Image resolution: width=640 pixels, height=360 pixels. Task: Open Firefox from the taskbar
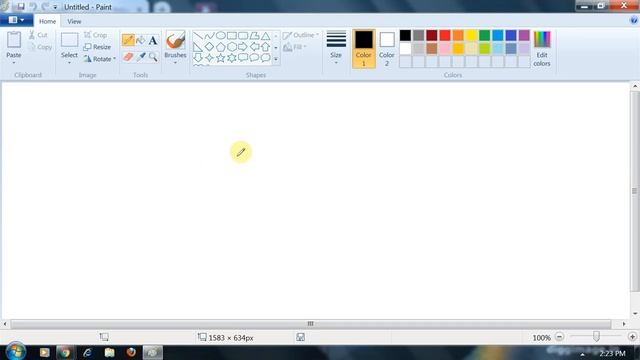(131, 352)
